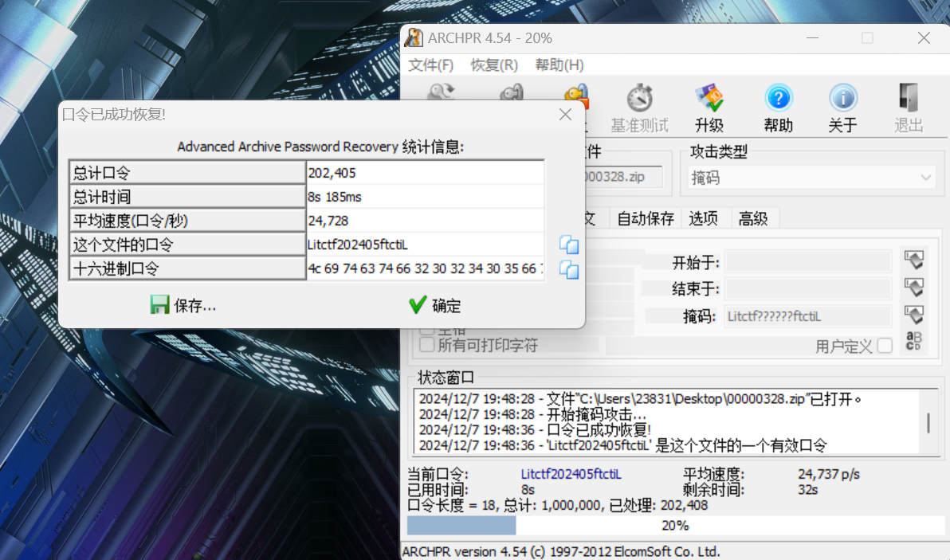Click the password Litctf202405ftctiL in dialog table
Viewport: 950px width, 560px height.
(x=426, y=245)
